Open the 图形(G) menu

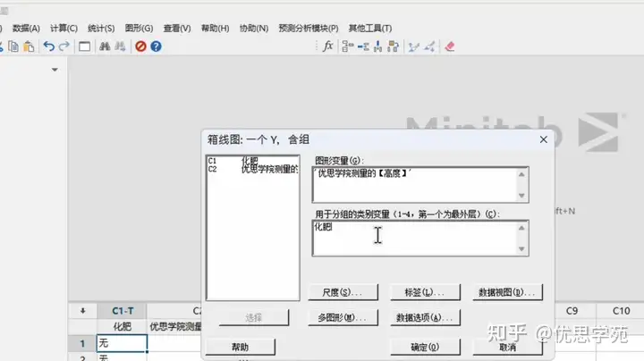139,29
